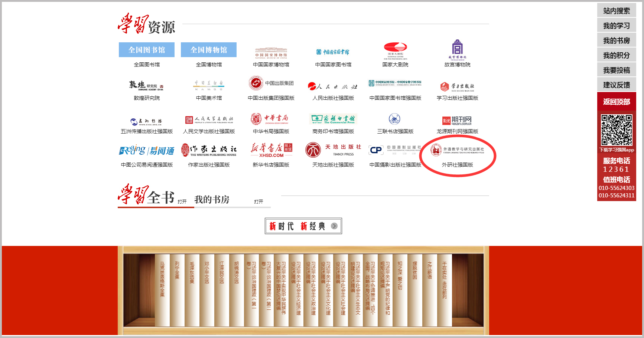Click the 中国国家图书馆 logo

(x=333, y=52)
